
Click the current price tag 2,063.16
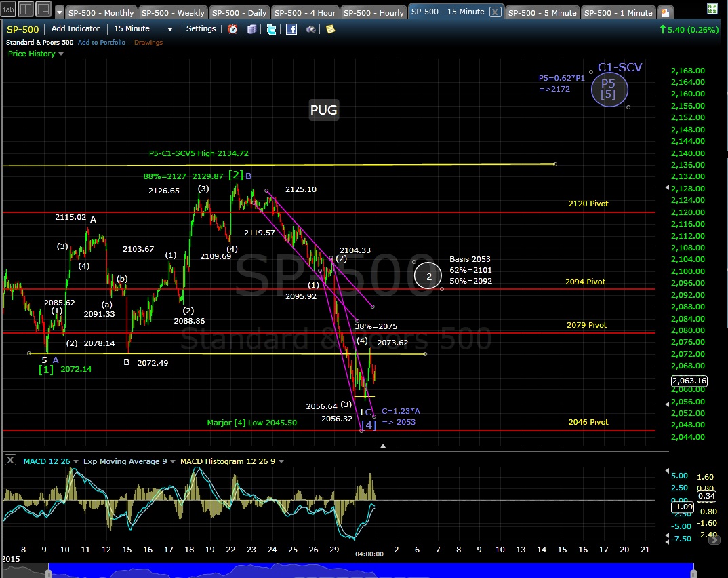tap(689, 381)
